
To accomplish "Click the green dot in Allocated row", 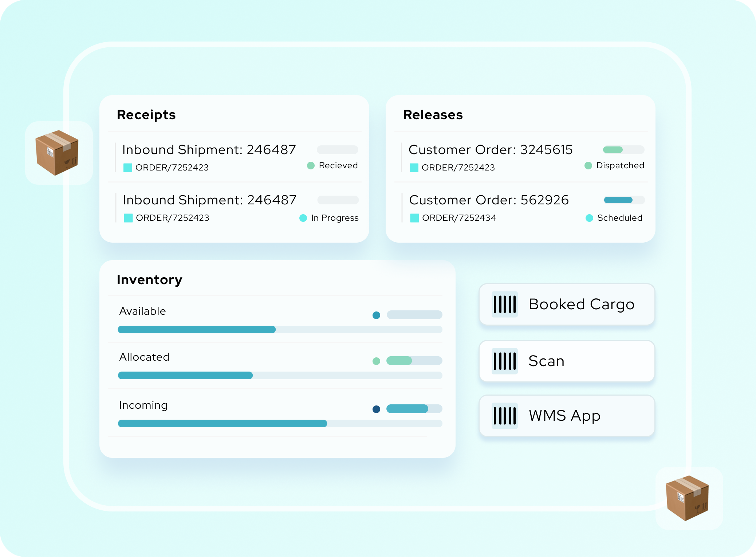I will 376,361.
